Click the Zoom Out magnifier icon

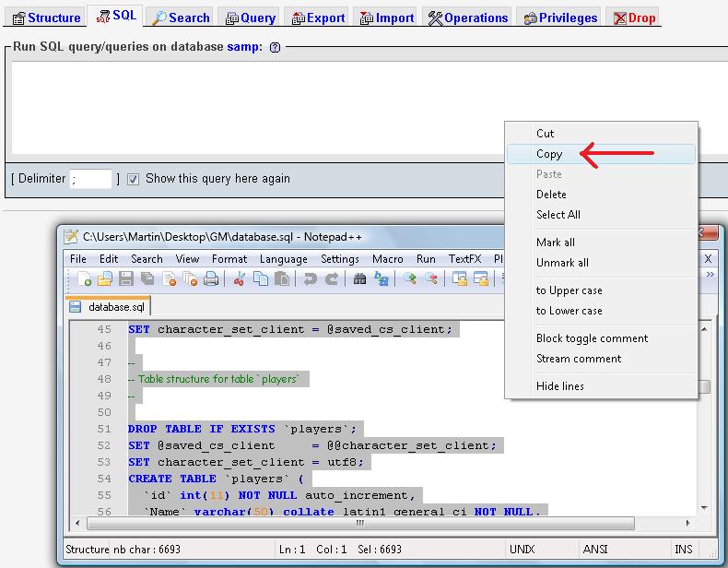coord(431,278)
